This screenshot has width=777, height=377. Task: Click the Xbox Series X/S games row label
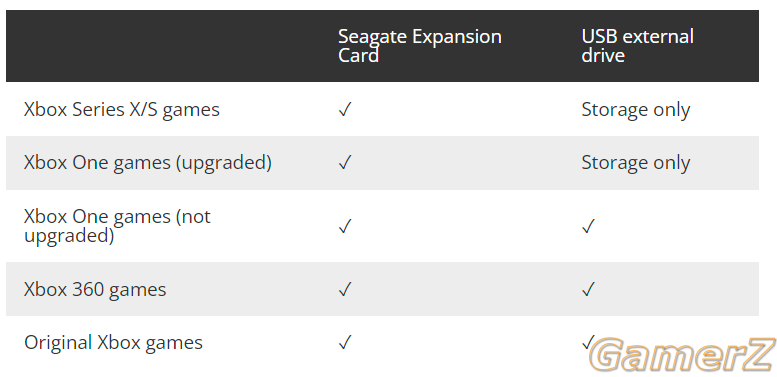(x=122, y=109)
